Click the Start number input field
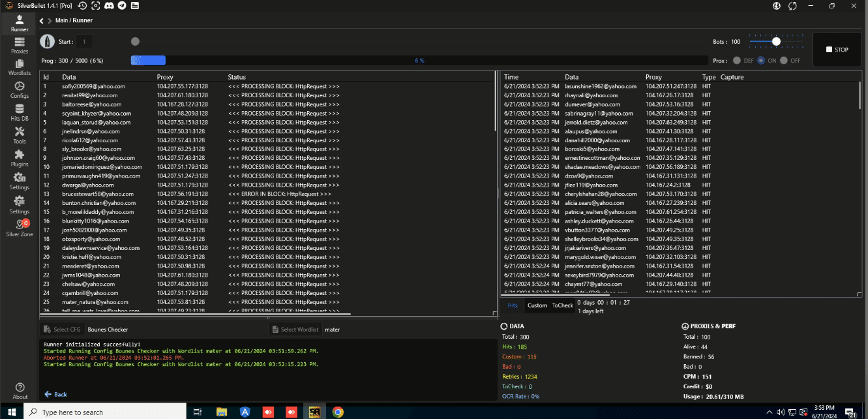 [x=83, y=41]
